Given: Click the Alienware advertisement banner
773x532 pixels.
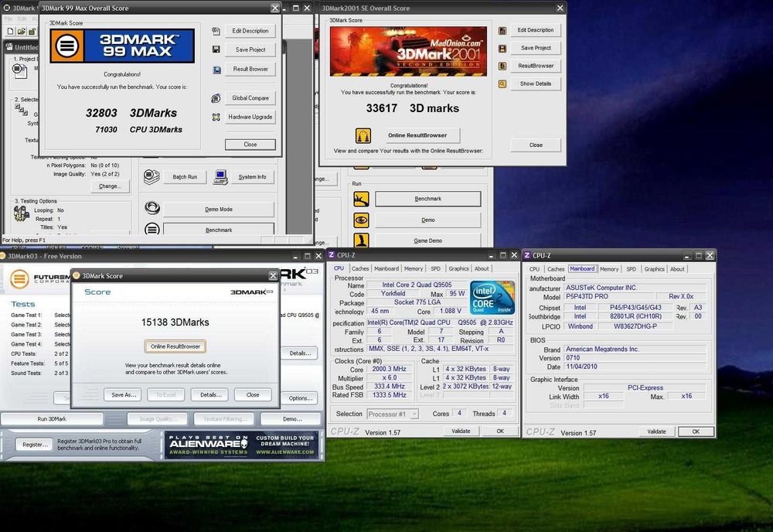Looking at the screenshot, I should 241,445.
